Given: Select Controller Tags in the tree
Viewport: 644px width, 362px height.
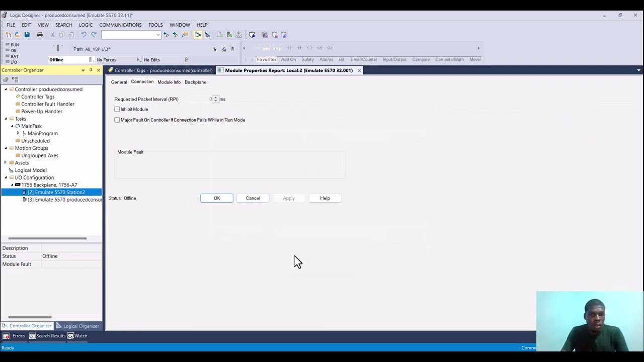Looking at the screenshot, I should pos(38,97).
